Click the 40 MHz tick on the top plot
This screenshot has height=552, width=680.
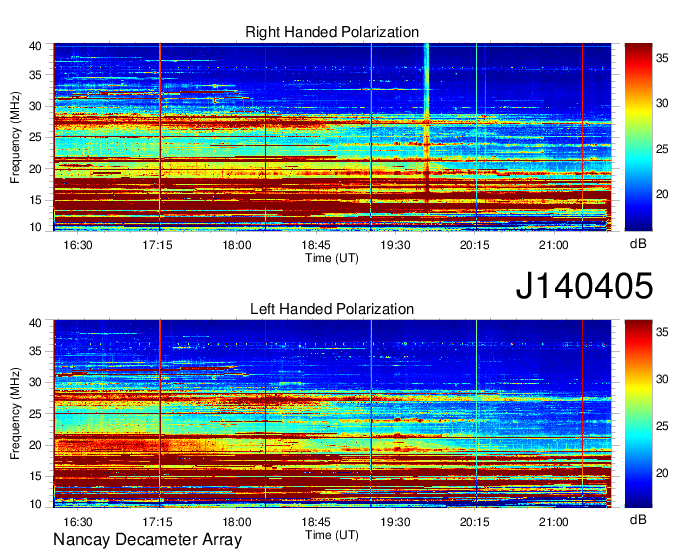pyautogui.click(x=35, y=46)
